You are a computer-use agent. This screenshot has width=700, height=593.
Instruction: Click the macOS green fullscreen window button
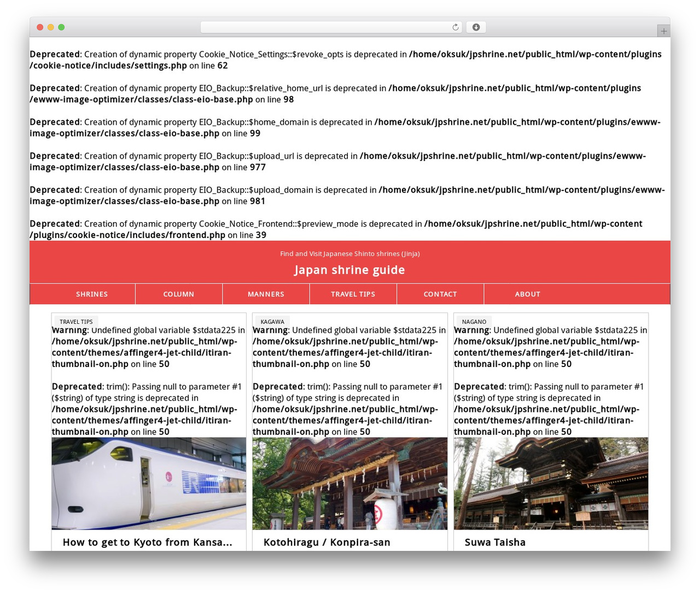coord(61,27)
